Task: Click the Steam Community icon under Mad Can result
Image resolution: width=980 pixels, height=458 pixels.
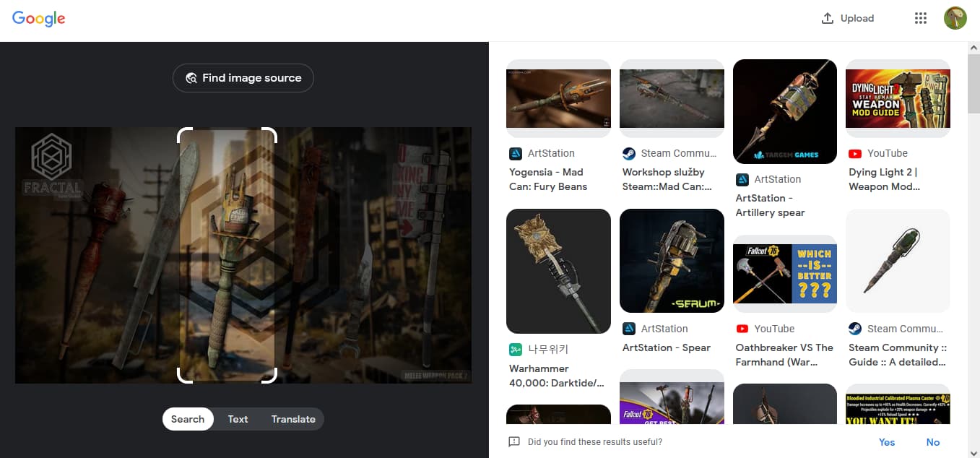Action: click(628, 153)
